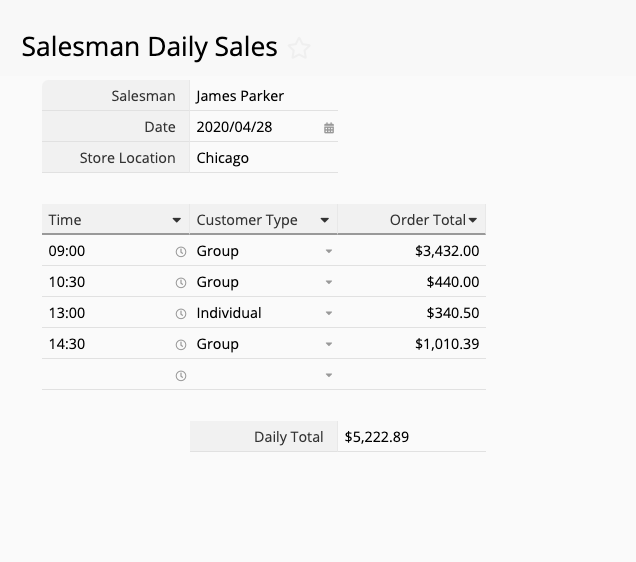
Task: Open the calendar picker in Date field
Action: [329, 128]
